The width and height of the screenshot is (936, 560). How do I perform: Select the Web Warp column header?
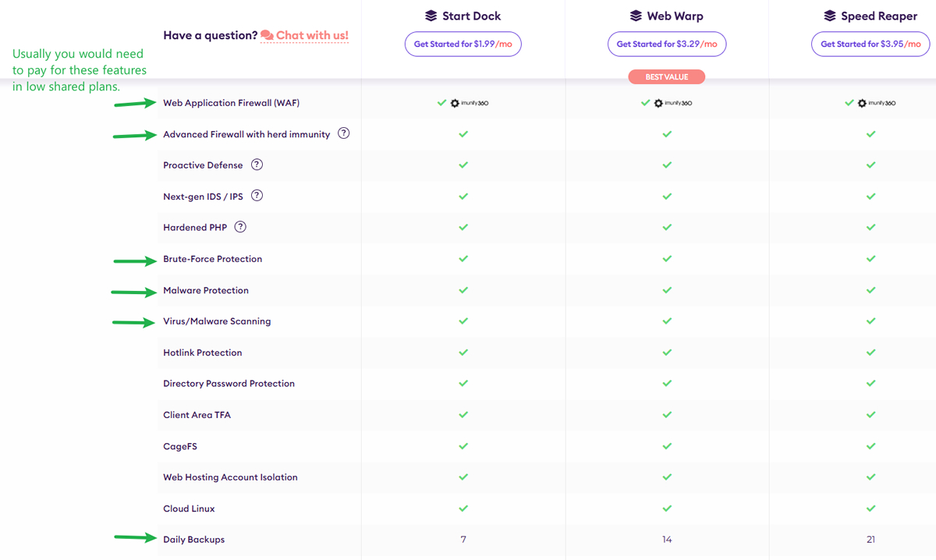point(667,15)
